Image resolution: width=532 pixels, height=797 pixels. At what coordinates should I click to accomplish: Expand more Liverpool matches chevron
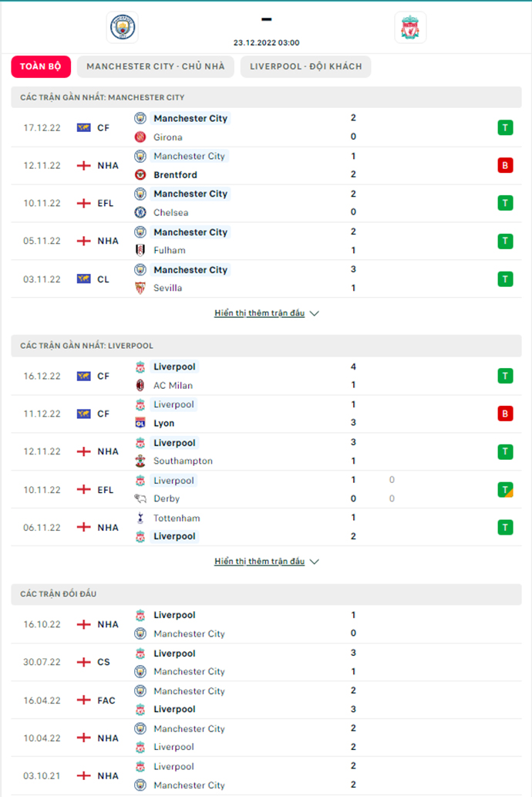pyautogui.click(x=314, y=562)
